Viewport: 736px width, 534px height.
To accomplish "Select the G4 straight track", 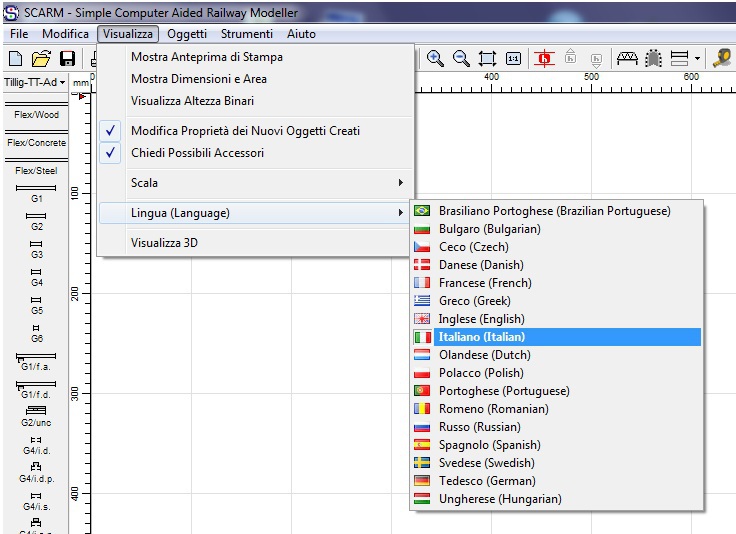I will pos(36,277).
